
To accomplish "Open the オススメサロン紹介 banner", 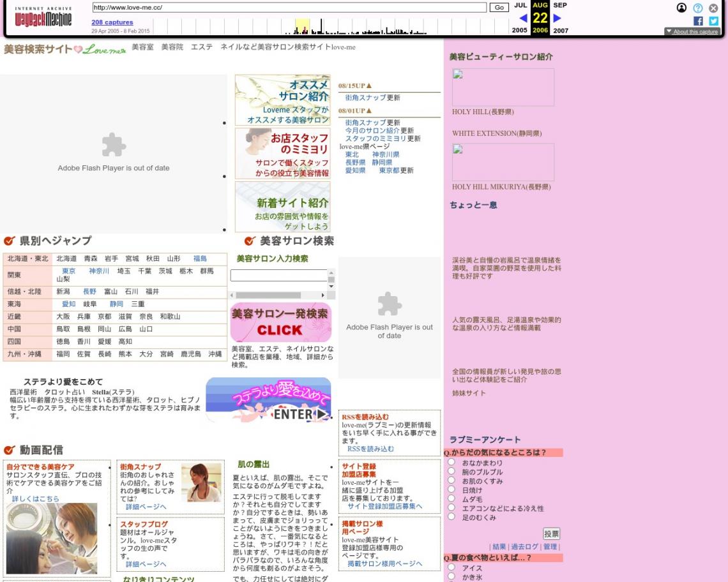I will pyautogui.click(x=283, y=100).
